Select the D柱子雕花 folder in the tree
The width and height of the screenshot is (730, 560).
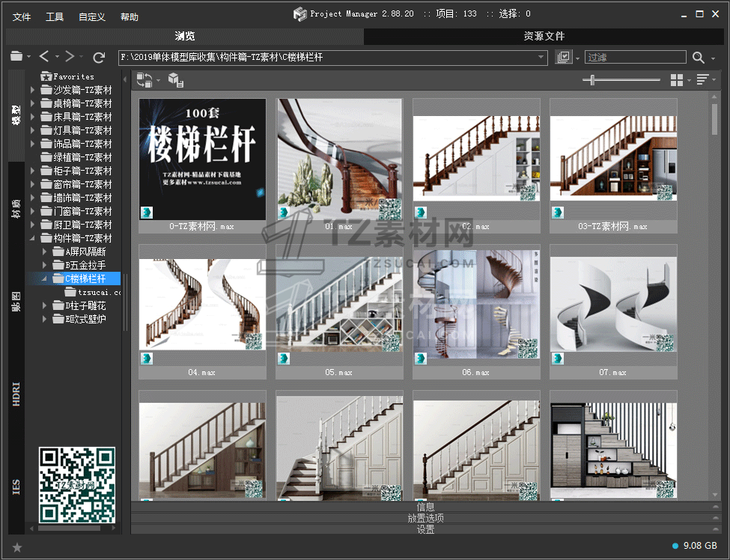(x=85, y=305)
